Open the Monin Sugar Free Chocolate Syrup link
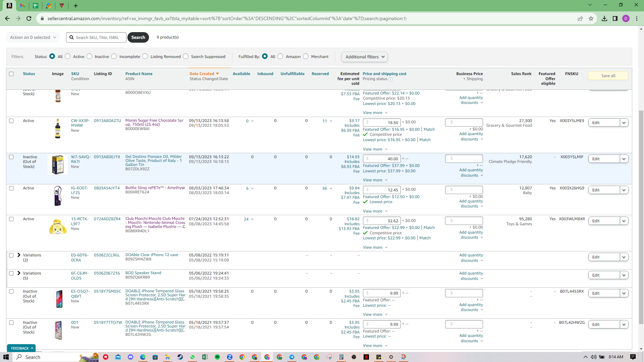 click(x=154, y=122)
